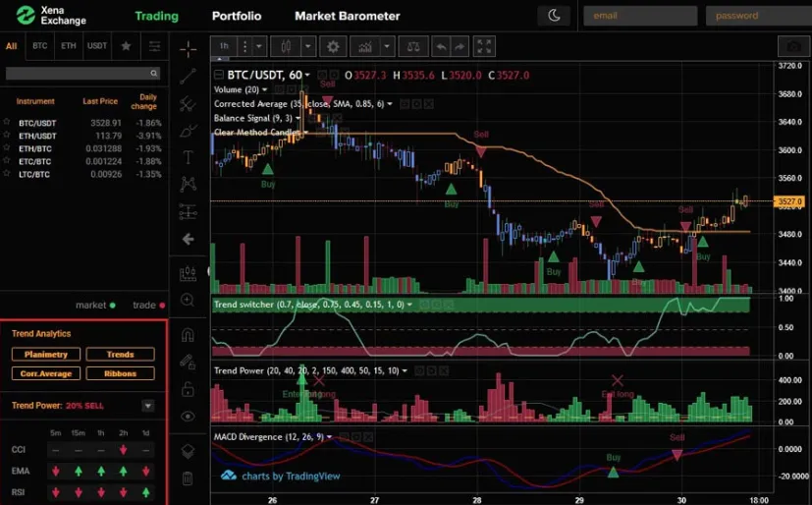
Task: Click the back arrow in drawing toolbar
Action: (188, 239)
